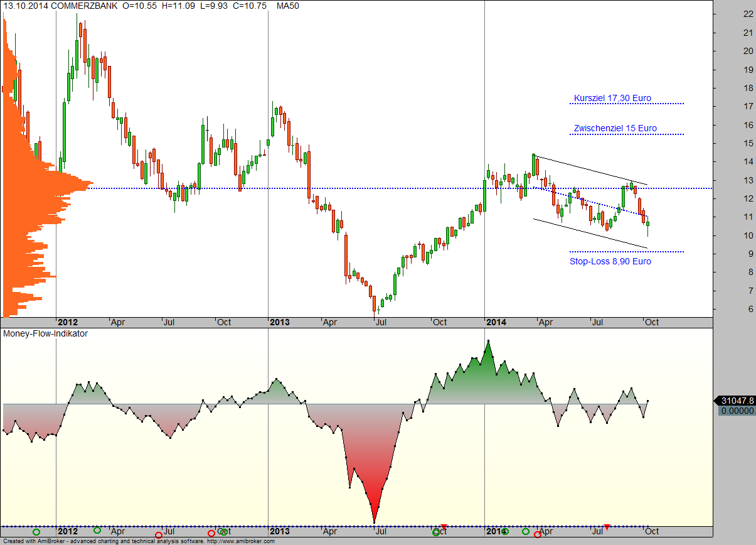The height and width of the screenshot is (545, 756).
Task: Click green circle marker overlapping Oct 2012 label
Action: (224, 532)
